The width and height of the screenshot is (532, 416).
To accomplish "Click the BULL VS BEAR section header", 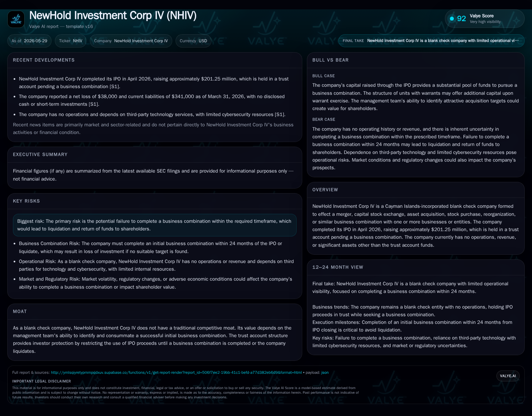I will pyautogui.click(x=331, y=60).
